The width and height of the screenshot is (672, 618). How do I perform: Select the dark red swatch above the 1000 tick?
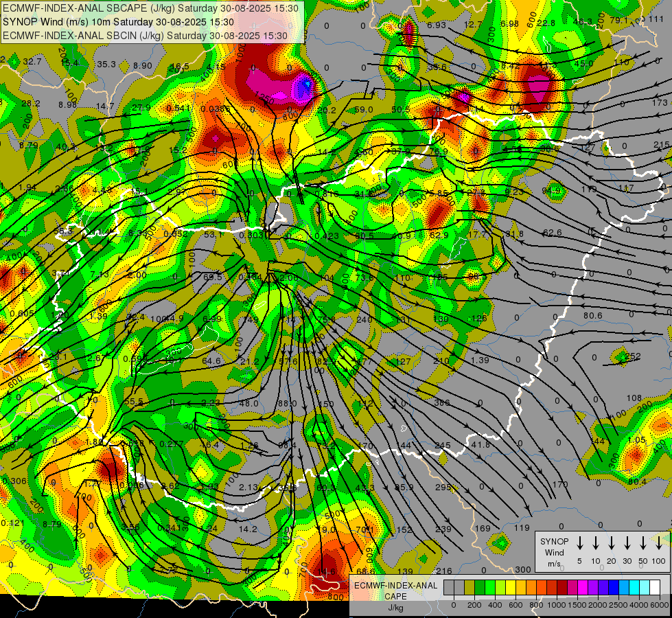click(562, 587)
